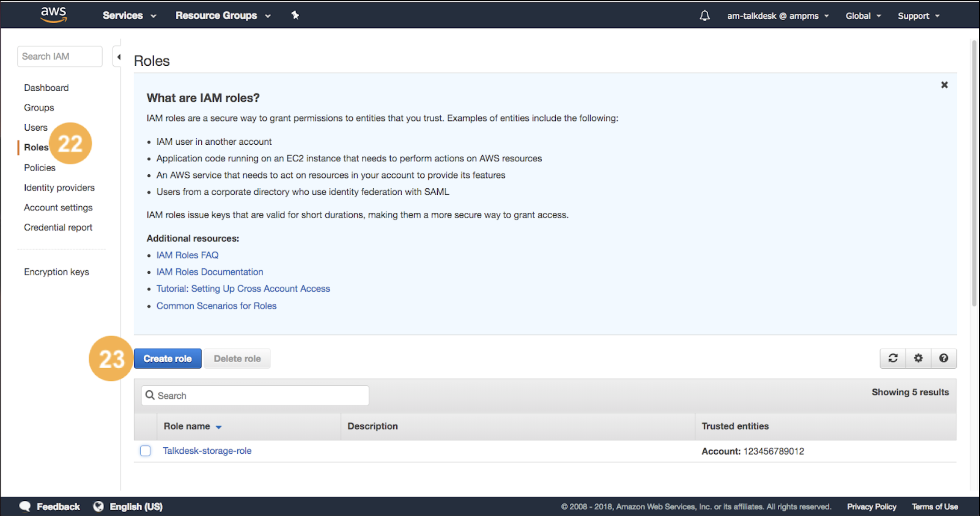Open Tutorial: Setting Up Cross Account Access
The image size is (980, 516).
[x=243, y=289]
